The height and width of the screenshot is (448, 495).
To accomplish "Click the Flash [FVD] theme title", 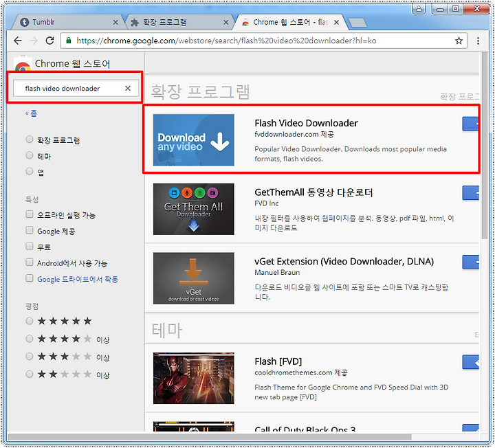I will (278, 361).
